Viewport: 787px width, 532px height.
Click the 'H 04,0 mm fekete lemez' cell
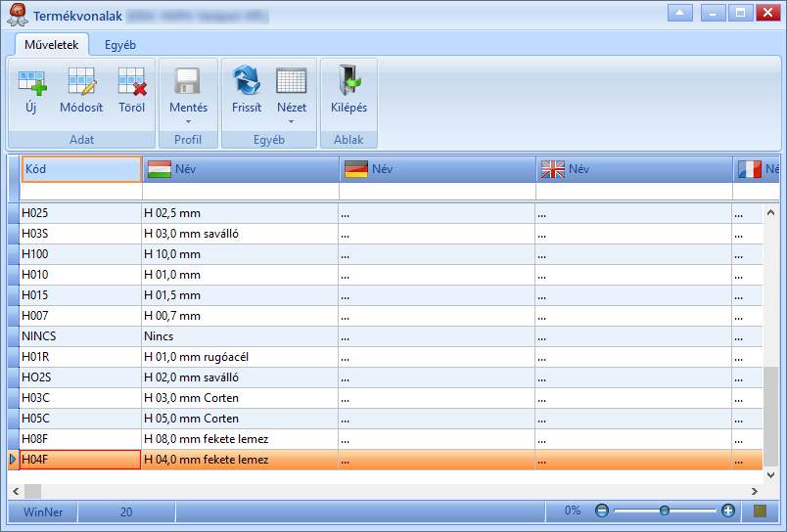241,460
